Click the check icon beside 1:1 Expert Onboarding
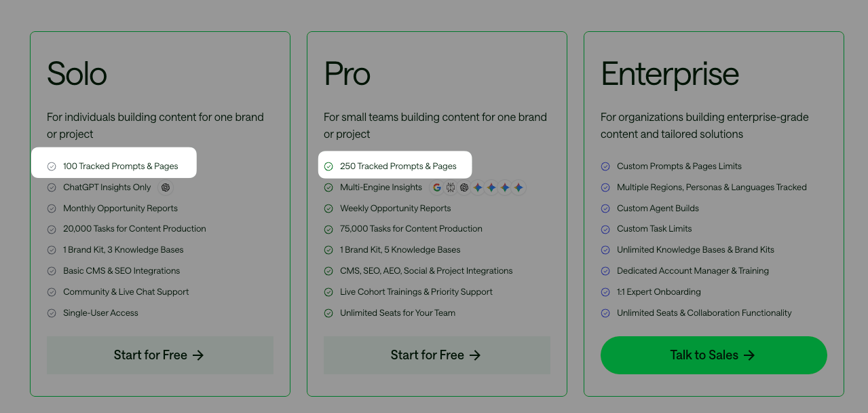Screen dimensions: 868x413 click(x=605, y=292)
